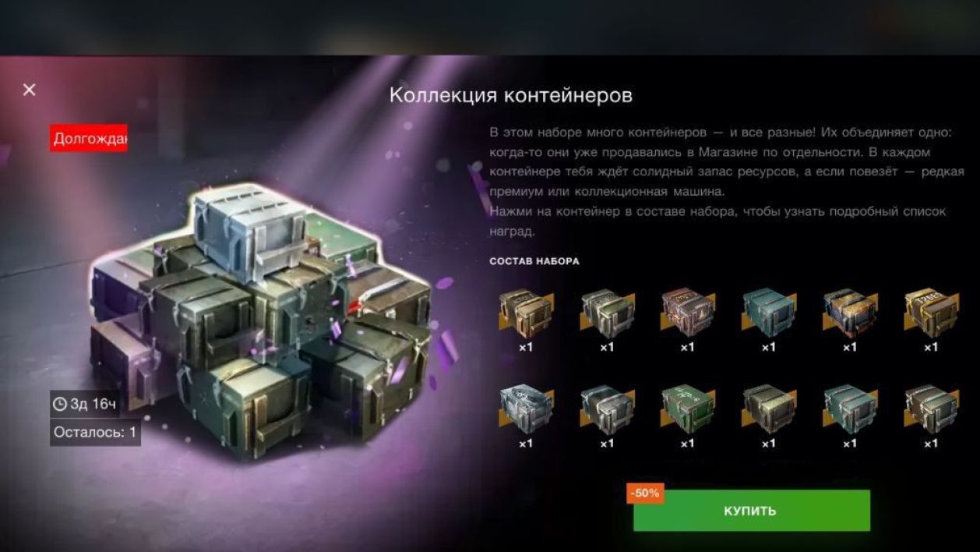Click the green КУПИТЬ buy button
Viewport: 980px width, 552px height.
(751, 511)
